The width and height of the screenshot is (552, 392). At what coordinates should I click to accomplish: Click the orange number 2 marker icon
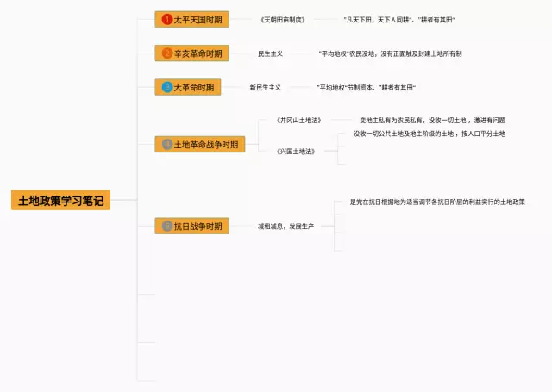[167, 53]
